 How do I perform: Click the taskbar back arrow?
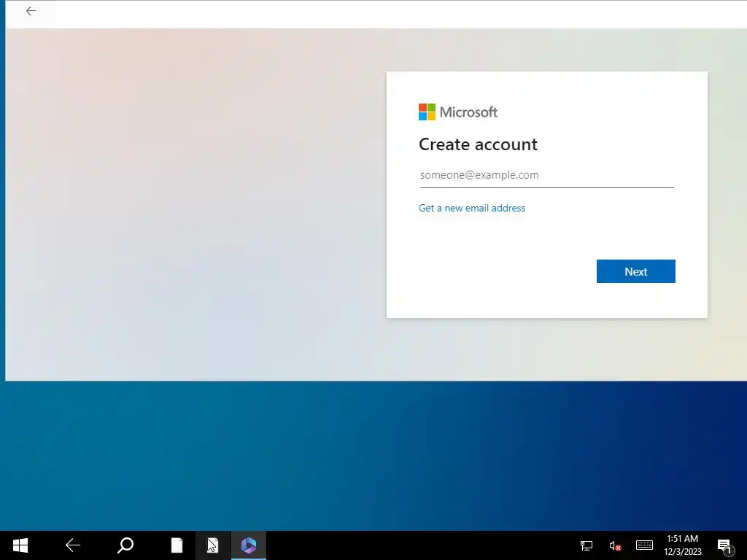pos(72,545)
